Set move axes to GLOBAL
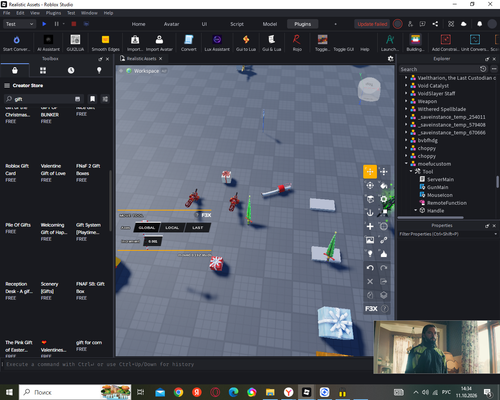The image size is (500, 400). [147, 228]
